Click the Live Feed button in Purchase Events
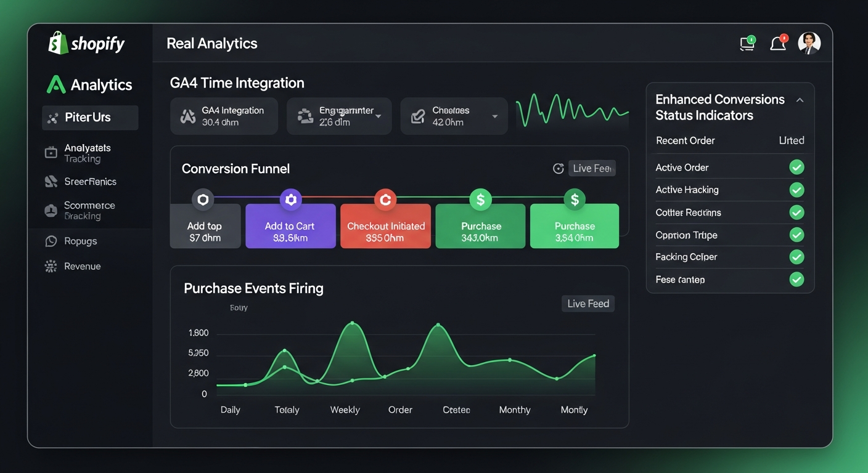Image resolution: width=868 pixels, height=473 pixels. point(588,304)
